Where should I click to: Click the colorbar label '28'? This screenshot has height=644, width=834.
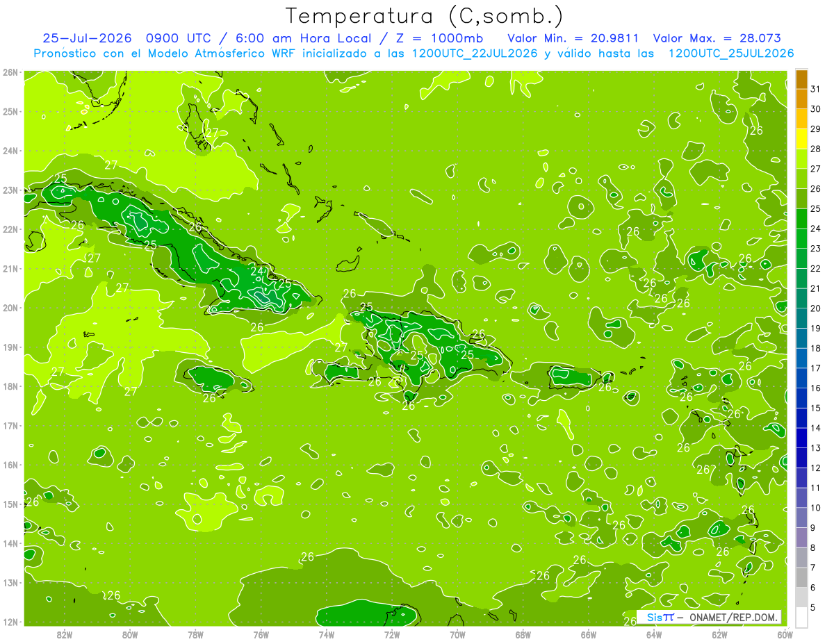pos(815,149)
